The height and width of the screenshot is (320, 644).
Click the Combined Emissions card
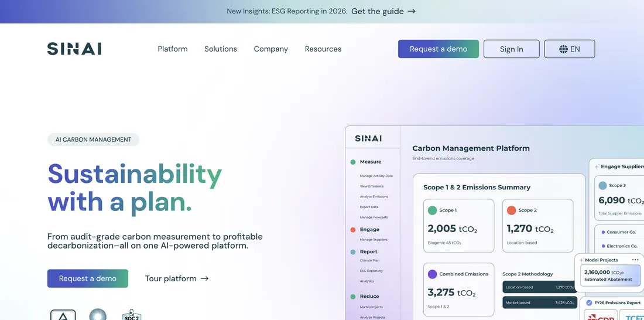click(x=458, y=290)
